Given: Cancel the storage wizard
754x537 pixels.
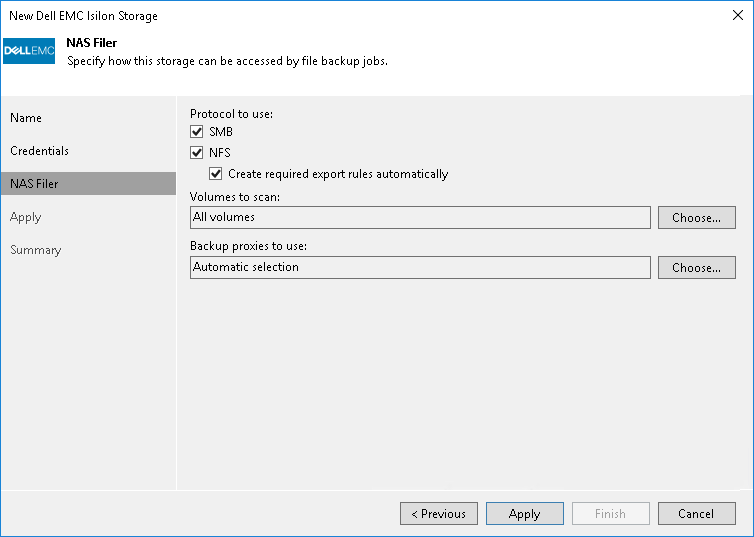Looking at the screenshot, I should coord(696,514).
